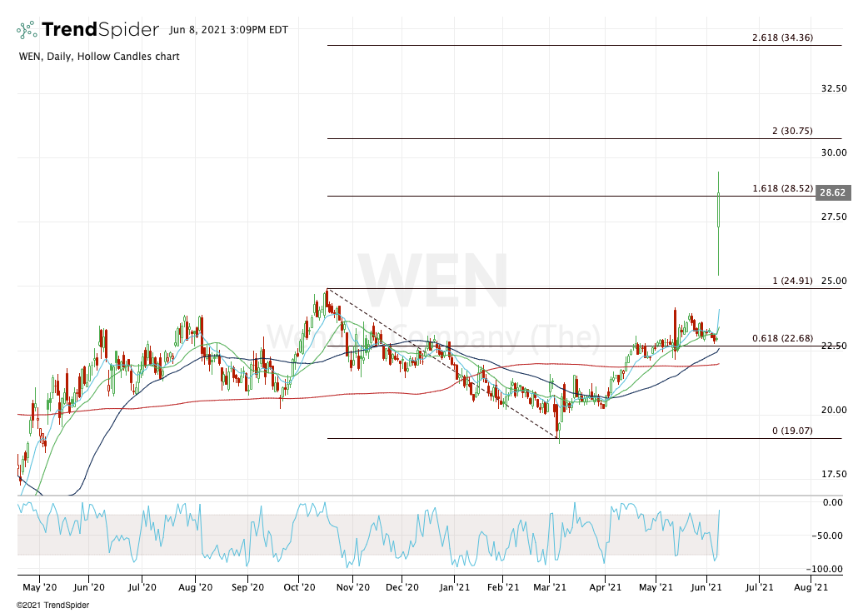Click the Aug '21 date label
This screenshot has width=868, height=613.
point(811,587)
